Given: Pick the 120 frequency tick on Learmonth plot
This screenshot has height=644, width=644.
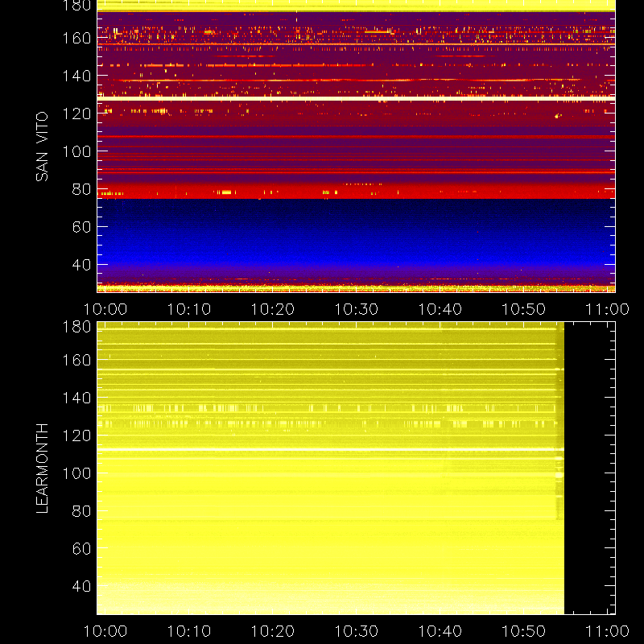Looking at the screenshot, I should pos(76,436).
